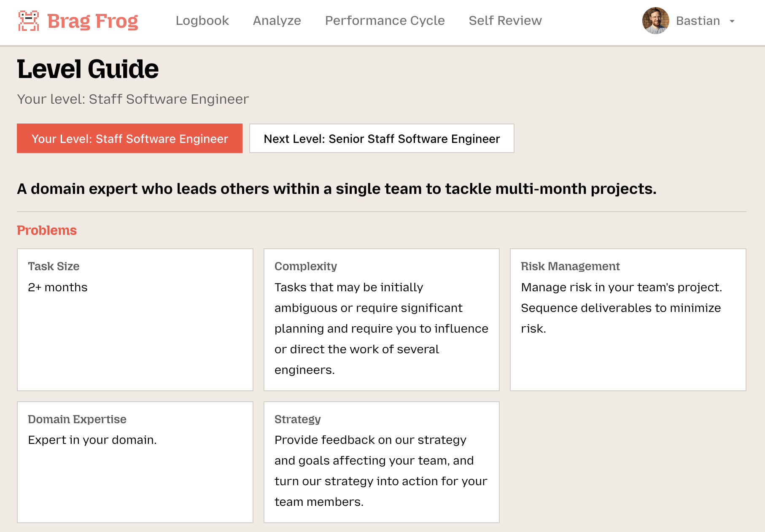The width and height of the screenshot is (765, 532).
Task: Select Your Level: Staff Software Engineer tab
Action: tap(129, 138)
